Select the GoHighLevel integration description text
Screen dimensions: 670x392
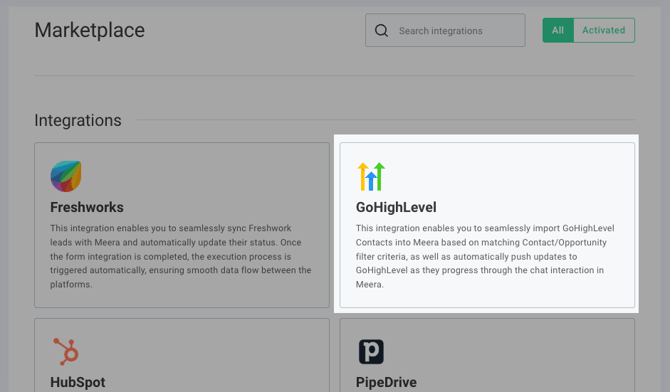[485, 256]
